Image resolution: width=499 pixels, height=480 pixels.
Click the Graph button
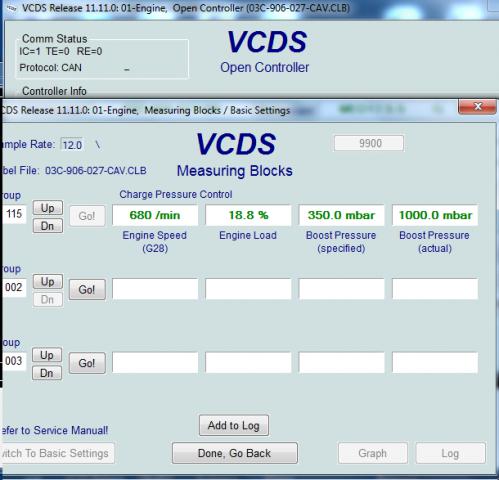pos(373,453)
